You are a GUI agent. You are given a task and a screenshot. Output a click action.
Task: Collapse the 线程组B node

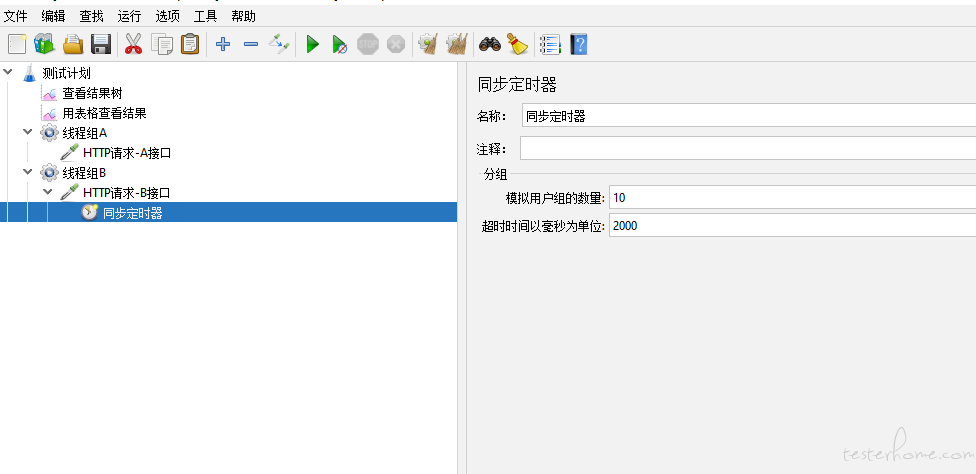click(27, 172)
